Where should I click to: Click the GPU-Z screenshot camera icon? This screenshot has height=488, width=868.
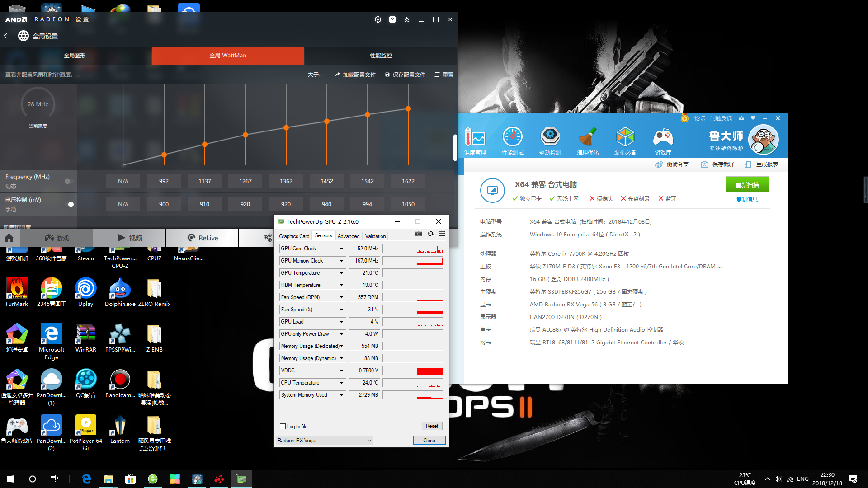[419, 234]
